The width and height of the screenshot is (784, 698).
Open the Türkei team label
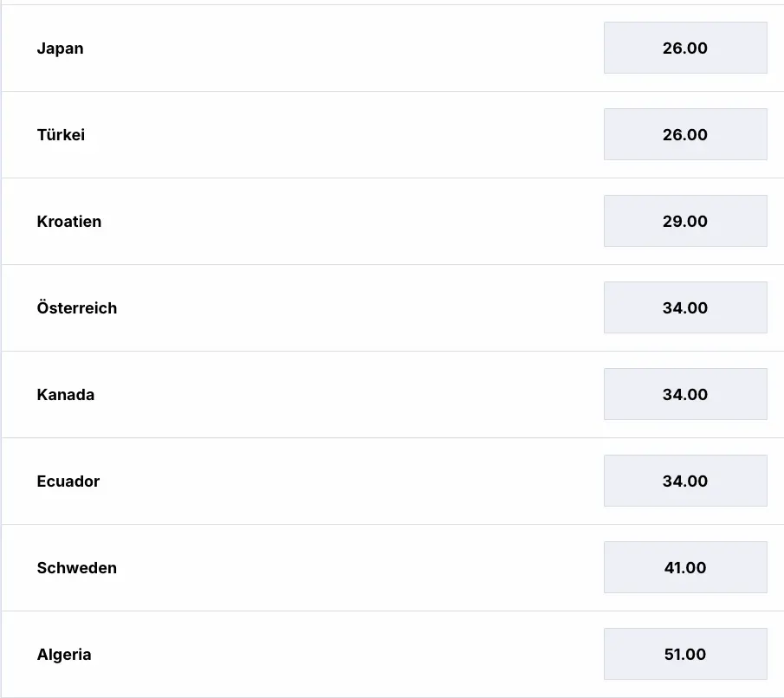tap(61, 135)
